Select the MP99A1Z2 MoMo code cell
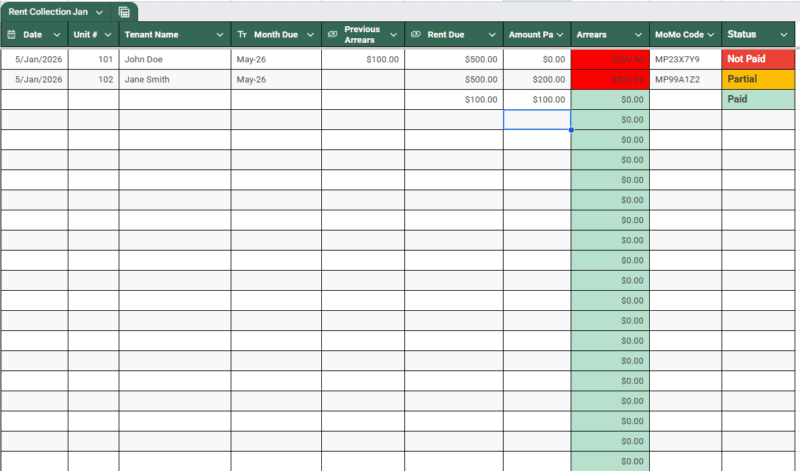Viewport: 800px width, 471px height. (x=685, y=79)
